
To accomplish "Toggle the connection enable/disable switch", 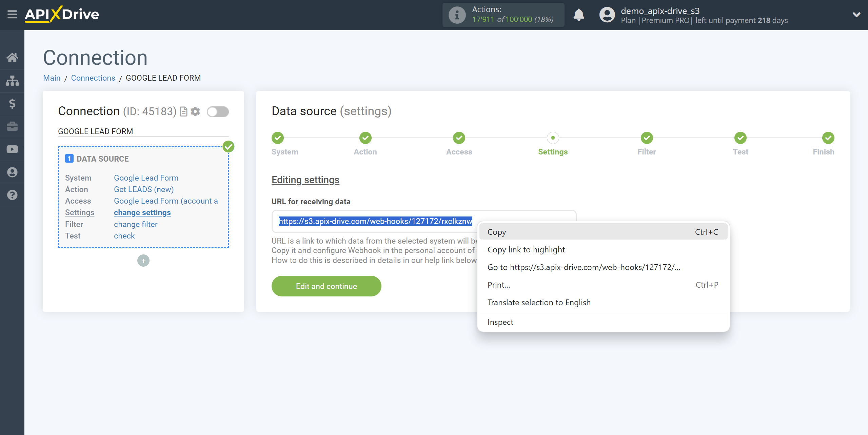I will click(218, 111).
